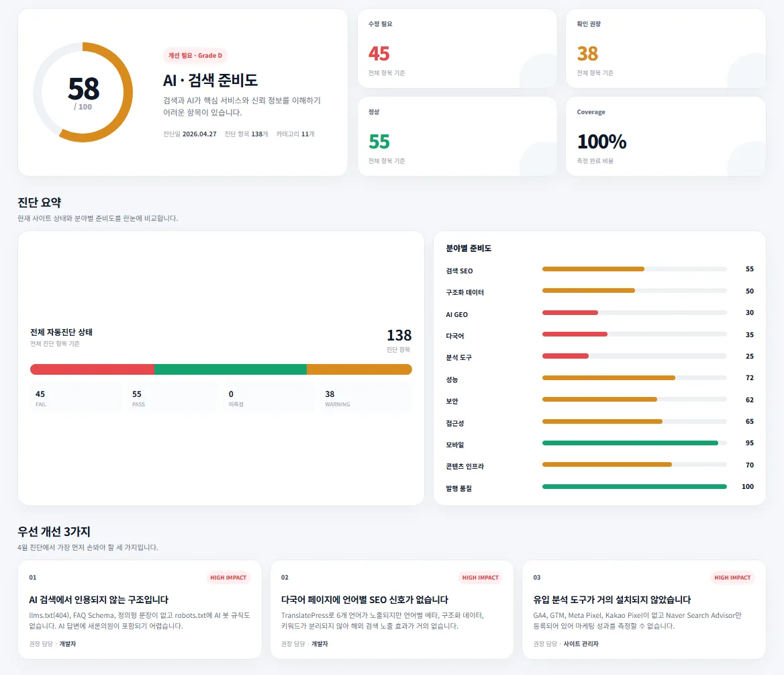
Task: Select the 0 미측정 count cell
Action: pyautogui.click(x=269, y=398)
